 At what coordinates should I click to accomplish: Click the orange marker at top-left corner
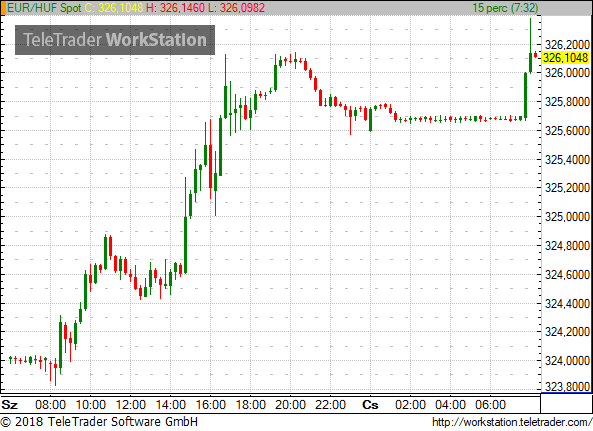[x=3, y=8]
